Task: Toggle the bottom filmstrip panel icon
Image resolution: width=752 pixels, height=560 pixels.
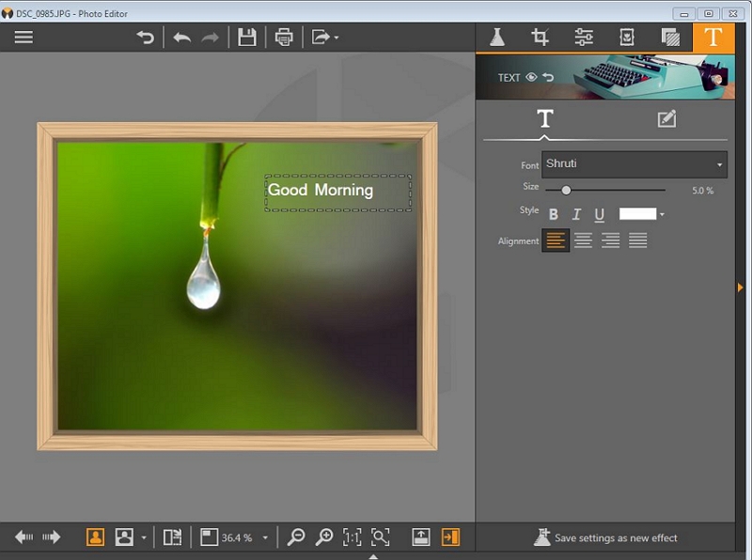Action: [x=420, y=537]
